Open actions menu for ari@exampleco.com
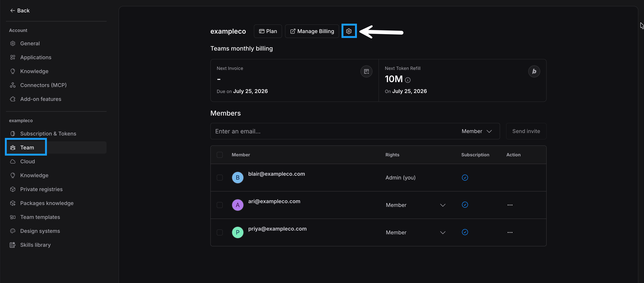Screen dimensions: 644x283 [510, 205]
